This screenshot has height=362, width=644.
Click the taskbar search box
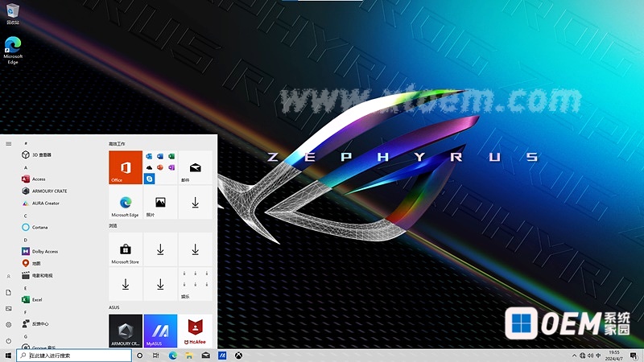[x=74, y=356]
